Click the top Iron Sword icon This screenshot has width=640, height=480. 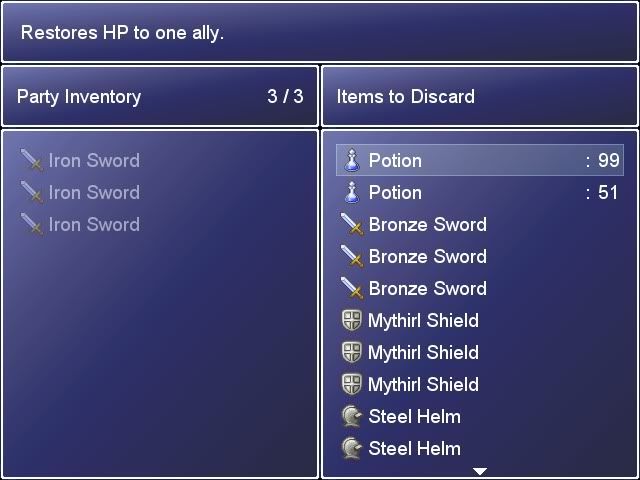click(x=31, y=160)
